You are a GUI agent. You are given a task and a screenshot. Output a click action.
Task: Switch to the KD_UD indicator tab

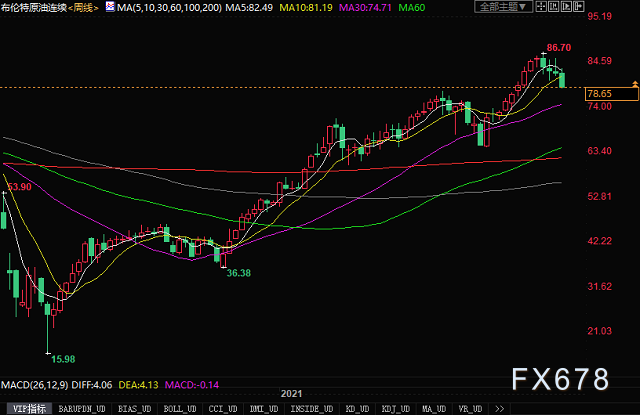357,408
